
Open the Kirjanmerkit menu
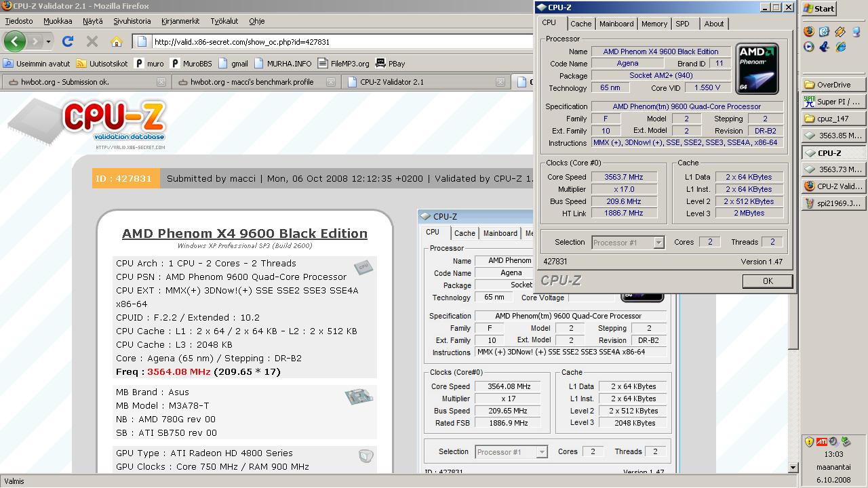point(180,21)
